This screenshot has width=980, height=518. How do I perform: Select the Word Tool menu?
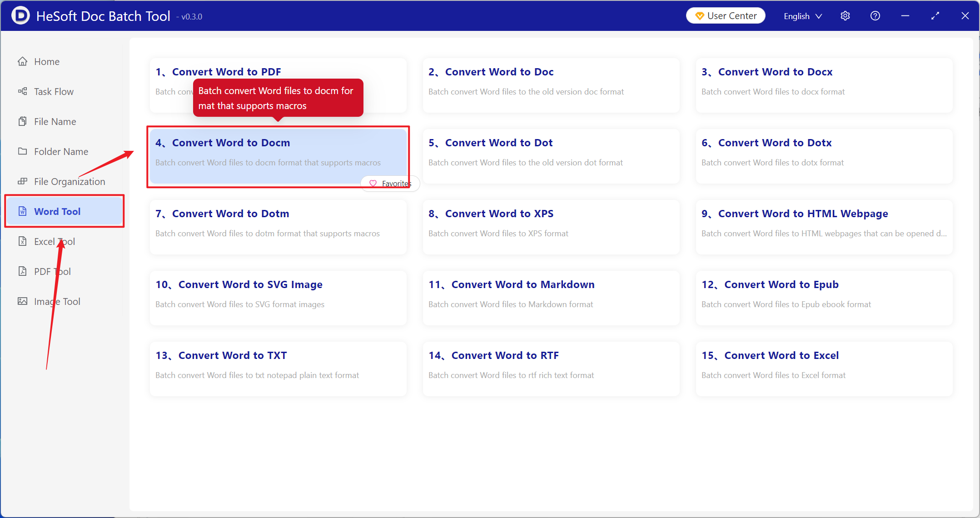(65, 211)
